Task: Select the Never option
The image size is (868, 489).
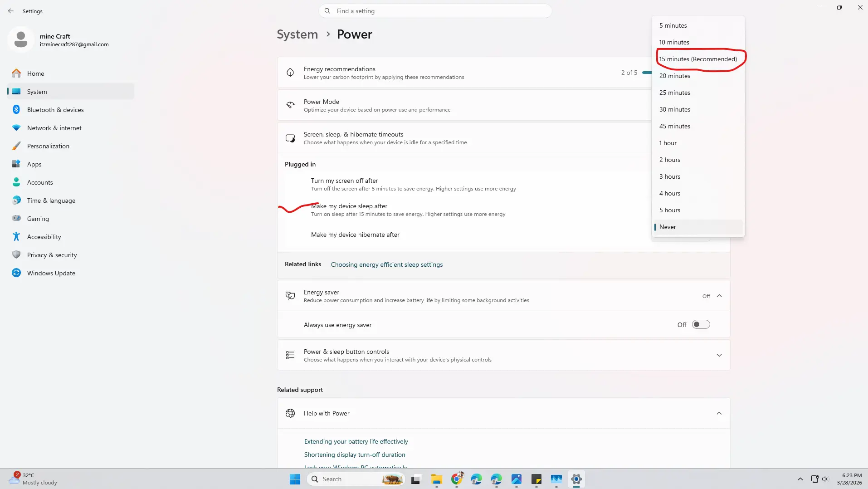Action: [668, 227]
